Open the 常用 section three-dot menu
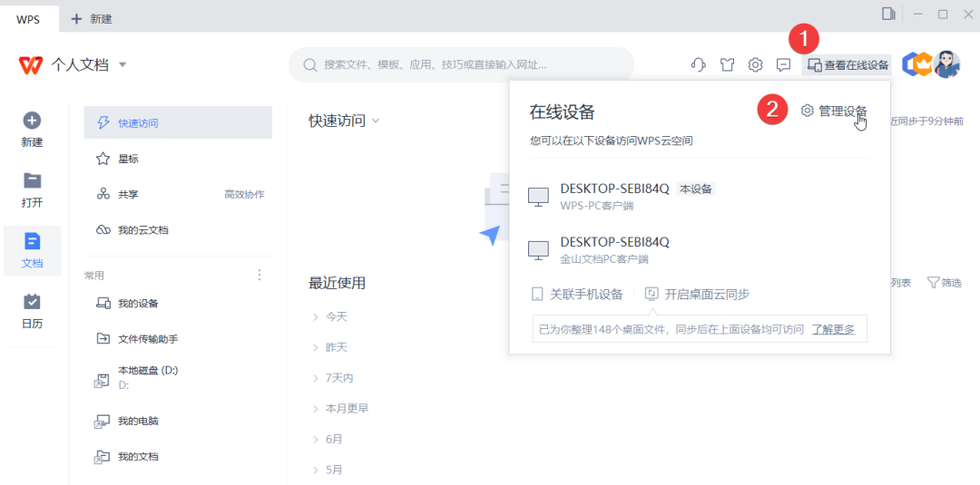This screenshot has width=980, height=485. point(260,276)
